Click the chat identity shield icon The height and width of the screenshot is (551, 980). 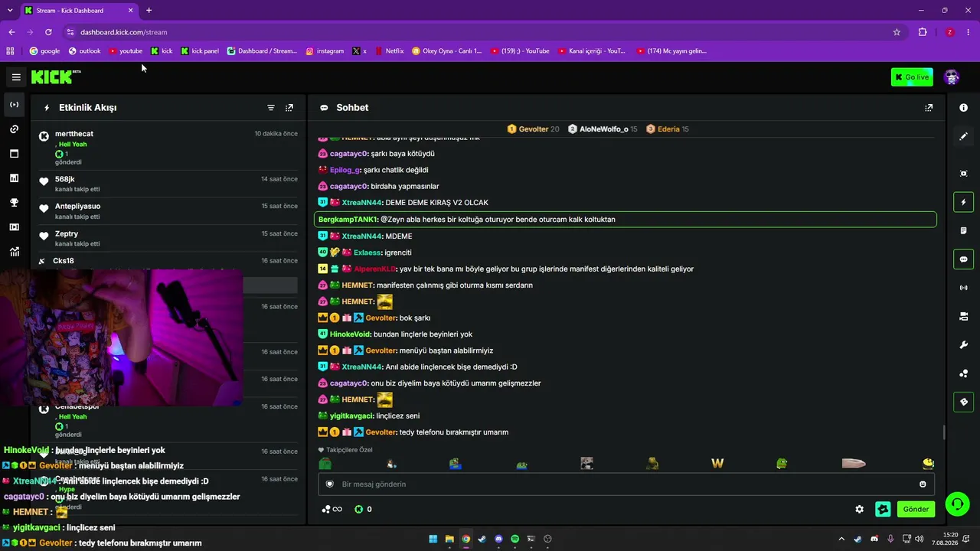(330, 484)
